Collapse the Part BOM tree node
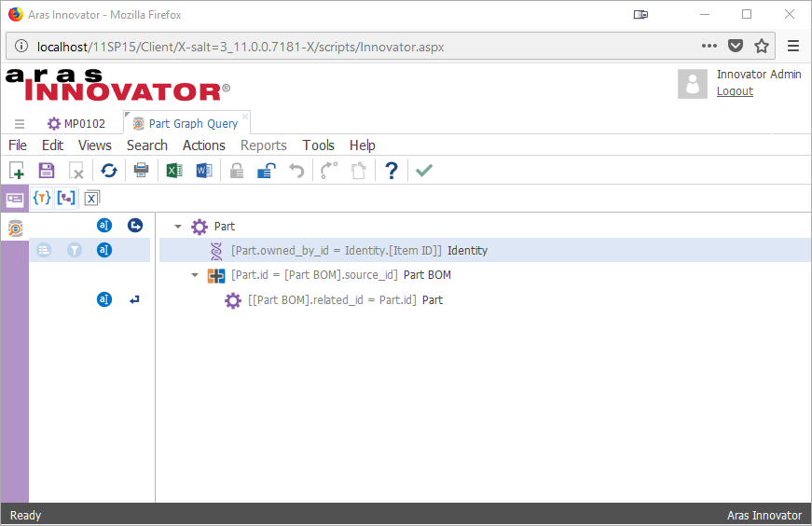The image size is (812, 526). [195, 275]
